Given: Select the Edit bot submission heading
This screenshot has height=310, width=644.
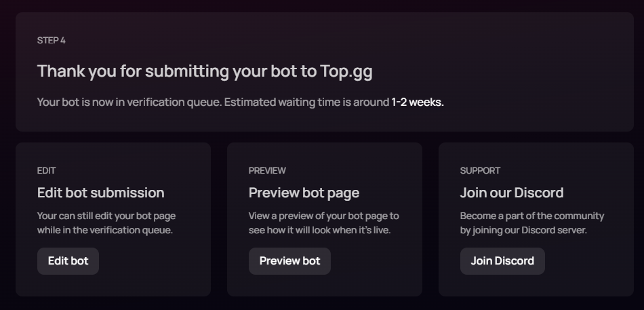Looking at the screenshot, I should pos(100,193).
